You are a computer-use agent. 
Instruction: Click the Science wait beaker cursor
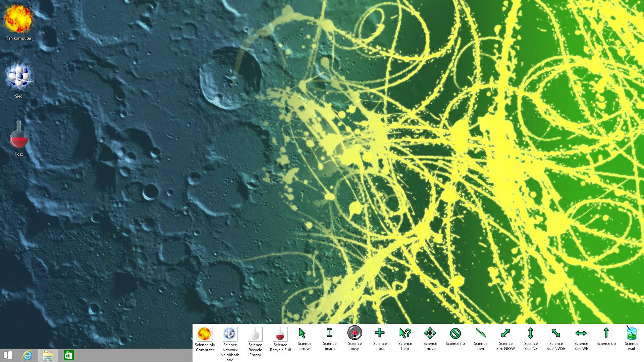pos(631,333)
